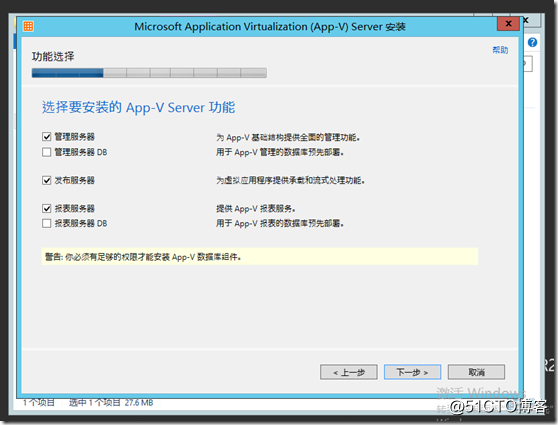558x425 pixels.
Task: Proceed with the 下一步 button
Action: click(x=412, y=372)
